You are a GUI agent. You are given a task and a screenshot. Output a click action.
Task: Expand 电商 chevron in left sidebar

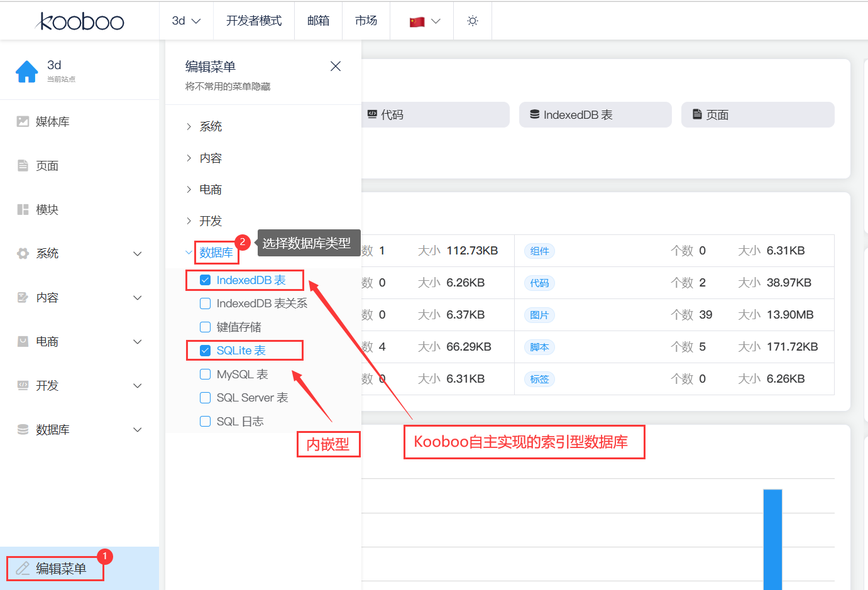(x=138, y=342)
